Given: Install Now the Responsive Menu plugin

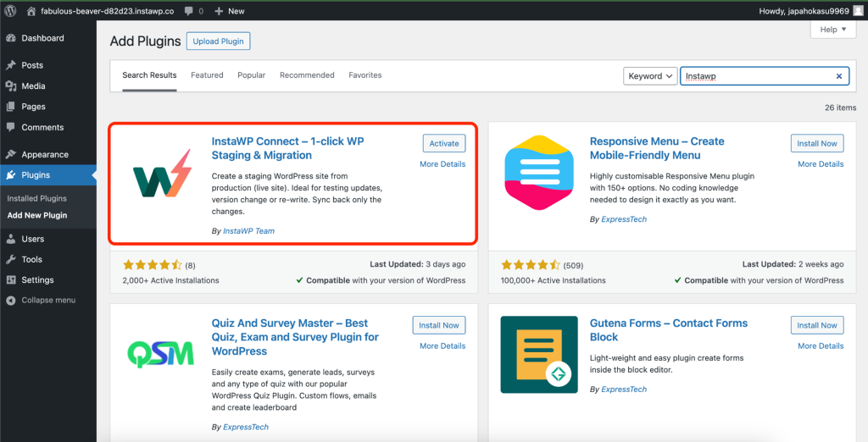Looking at the screenshot, I should tap(817, 143).
